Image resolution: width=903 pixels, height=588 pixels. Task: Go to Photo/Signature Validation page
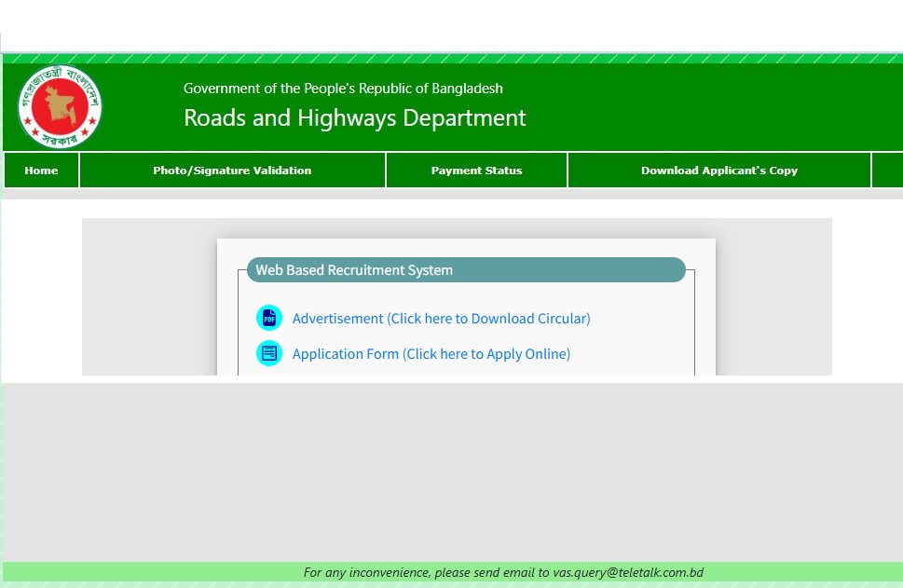point(232,171)
